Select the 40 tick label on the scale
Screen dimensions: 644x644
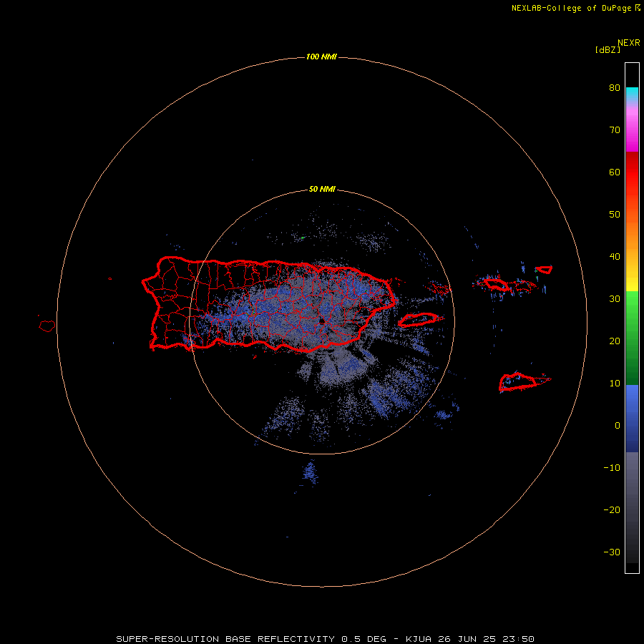pos(615,257)
